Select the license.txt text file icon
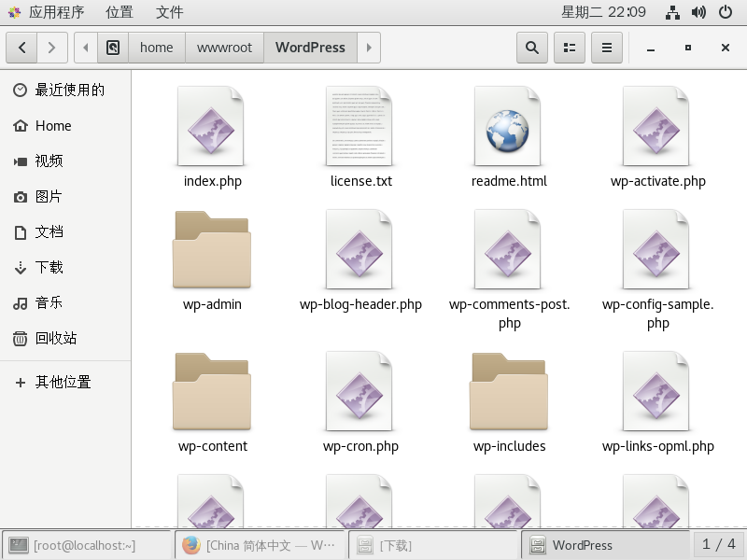The image size is (747, 560). tap(359, 126)
